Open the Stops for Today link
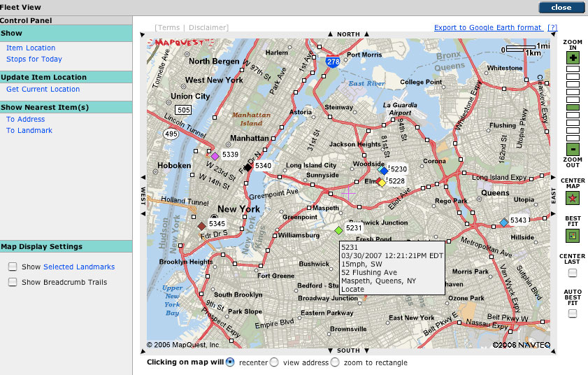The image size is (588, 375). (34, 59)
